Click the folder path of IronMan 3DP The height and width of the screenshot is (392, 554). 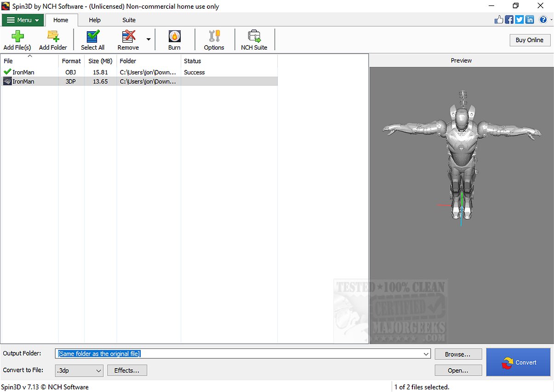pyautogui.click(x=148, y=81)
